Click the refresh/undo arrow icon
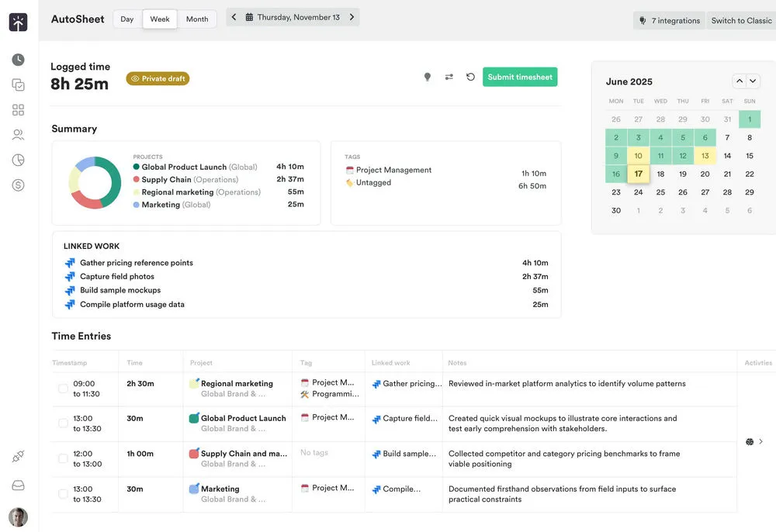Screen dimensions: 776x532 click(471, 77)
